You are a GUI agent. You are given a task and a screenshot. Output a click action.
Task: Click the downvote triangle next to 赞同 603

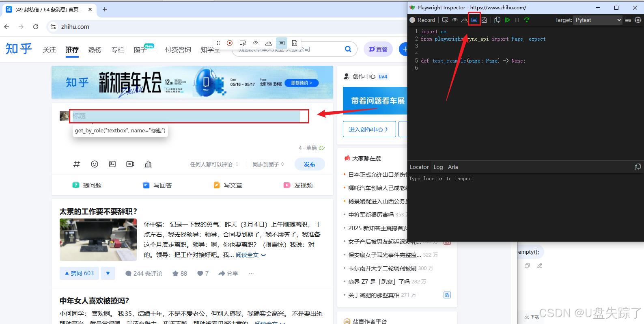[108, 273]
